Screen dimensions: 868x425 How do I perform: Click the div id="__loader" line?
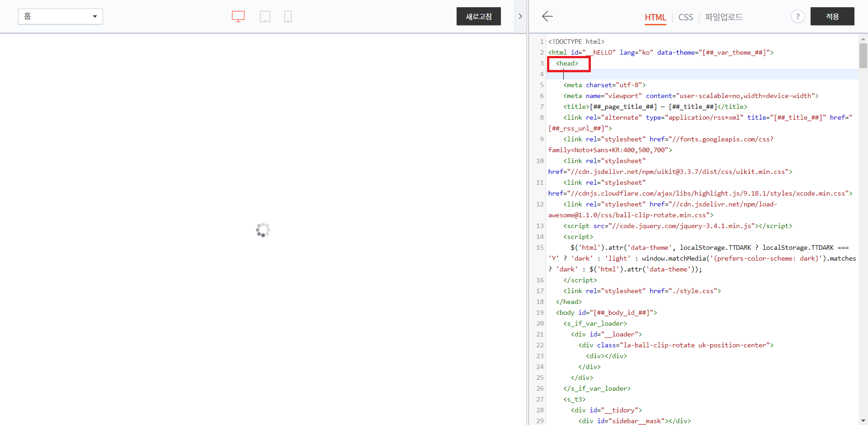pos(606,334)
